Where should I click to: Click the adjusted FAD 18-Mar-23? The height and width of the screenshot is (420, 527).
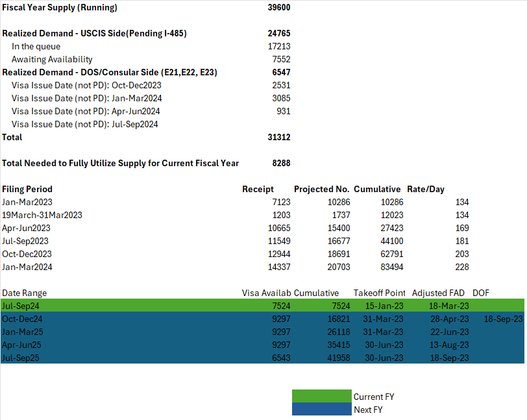click(x=448, y=306)
